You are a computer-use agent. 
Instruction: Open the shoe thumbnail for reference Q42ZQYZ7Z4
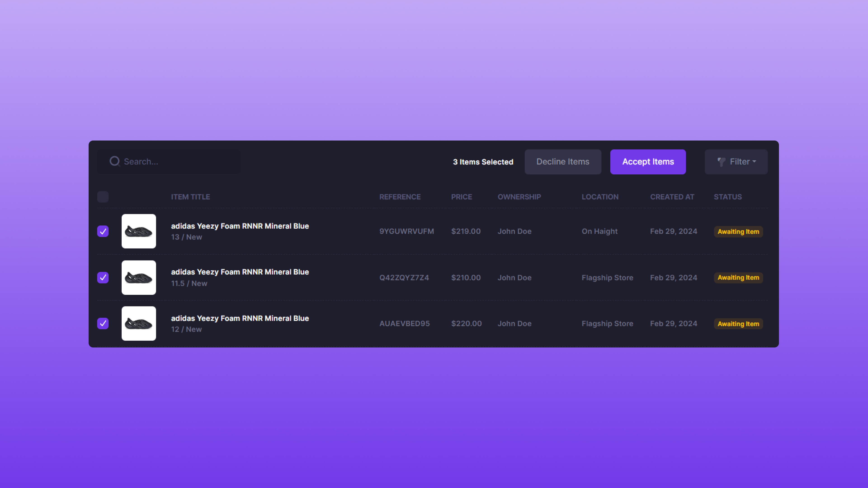tap(139, 277)
